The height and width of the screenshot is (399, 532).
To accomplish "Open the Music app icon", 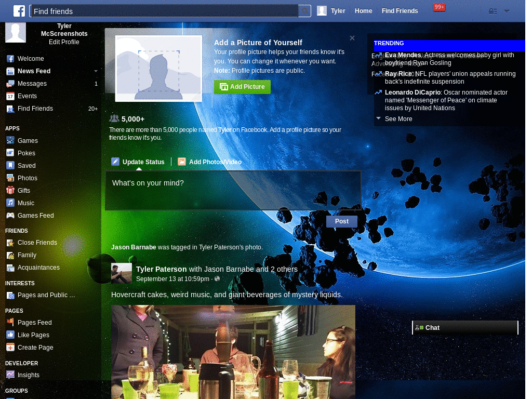I will (x=10, y=203).
